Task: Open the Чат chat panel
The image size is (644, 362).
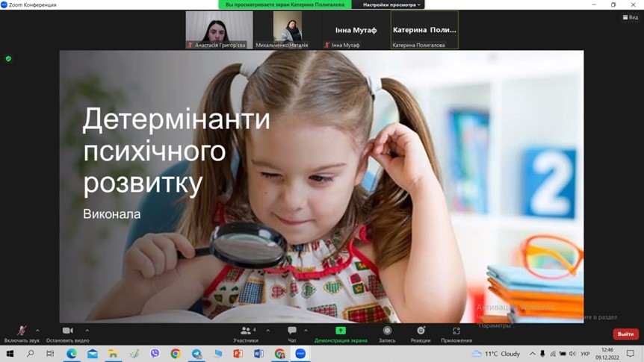Action: point(292,331)
